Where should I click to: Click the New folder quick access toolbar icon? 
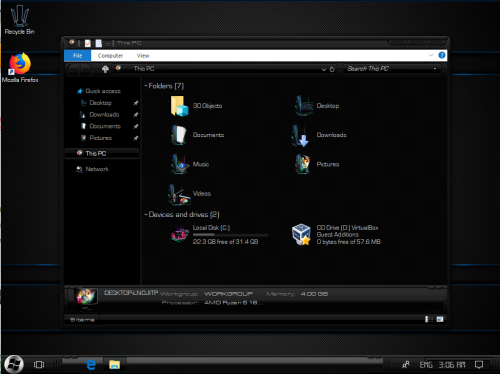click(x=99, y=43)
